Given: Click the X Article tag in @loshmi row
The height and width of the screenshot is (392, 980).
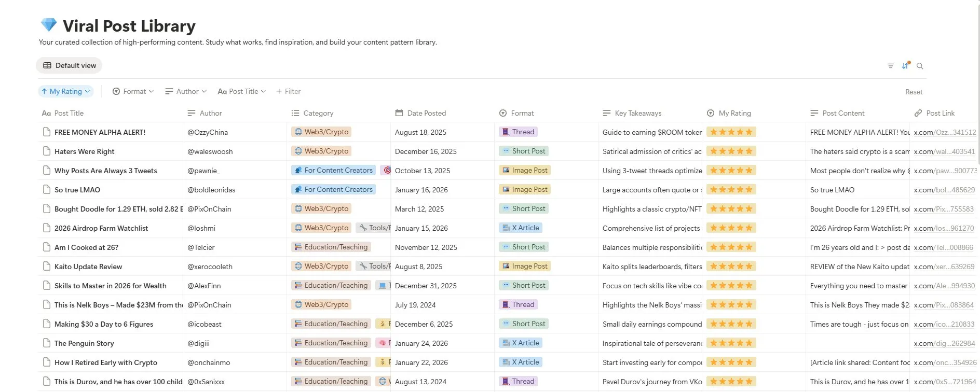Looking at the screenshot, I should click(520, 228).
